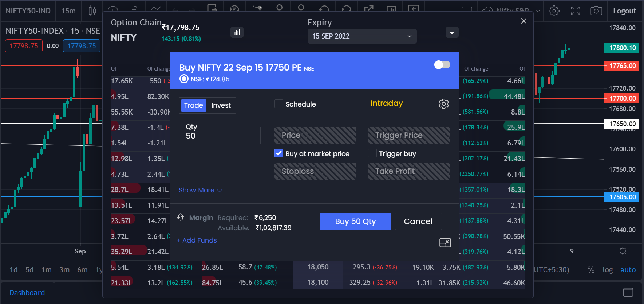Log out using the Logout button

coord(624,11)
